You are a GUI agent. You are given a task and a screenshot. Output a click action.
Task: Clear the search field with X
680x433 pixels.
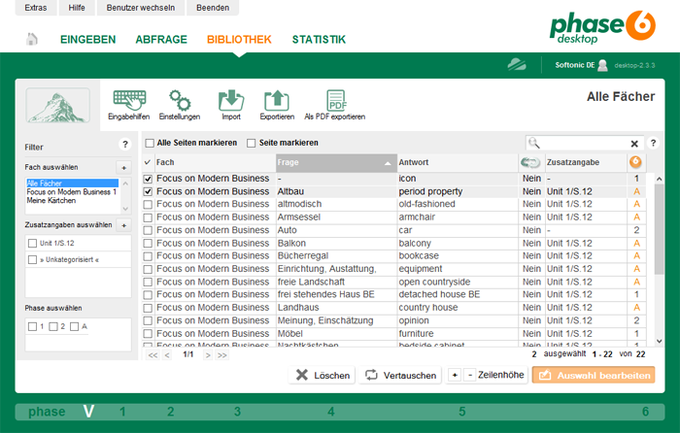pyautogui.click(x=634, y=144)
